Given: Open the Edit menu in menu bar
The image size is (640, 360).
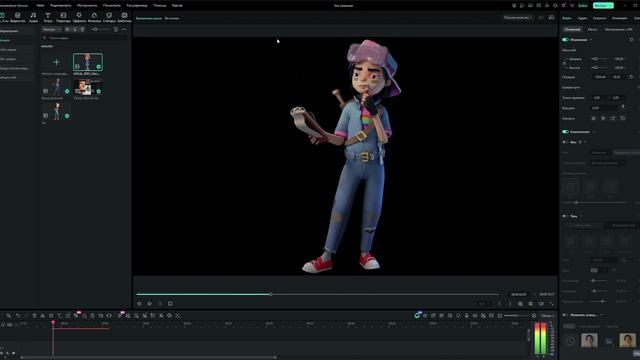Looking at the screenshot, I should 60,5.
